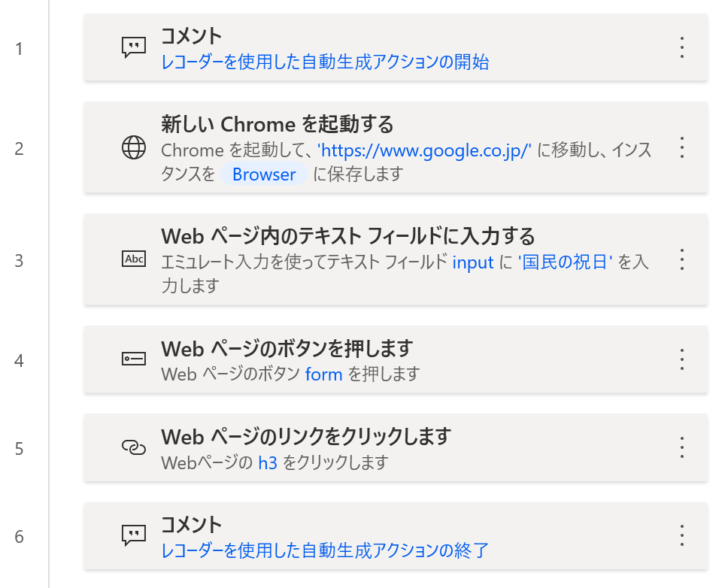Open more options for the text field input action
The height and width of the screenshot is (588, 725).
pyautogui.click(x=682, y=259)
